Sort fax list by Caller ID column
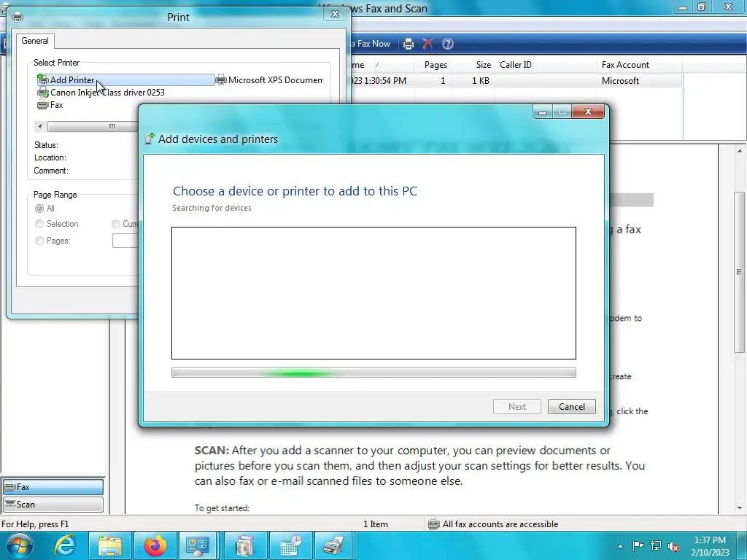The width and height of the screenshot is (747, 560). tap(546, 65)
